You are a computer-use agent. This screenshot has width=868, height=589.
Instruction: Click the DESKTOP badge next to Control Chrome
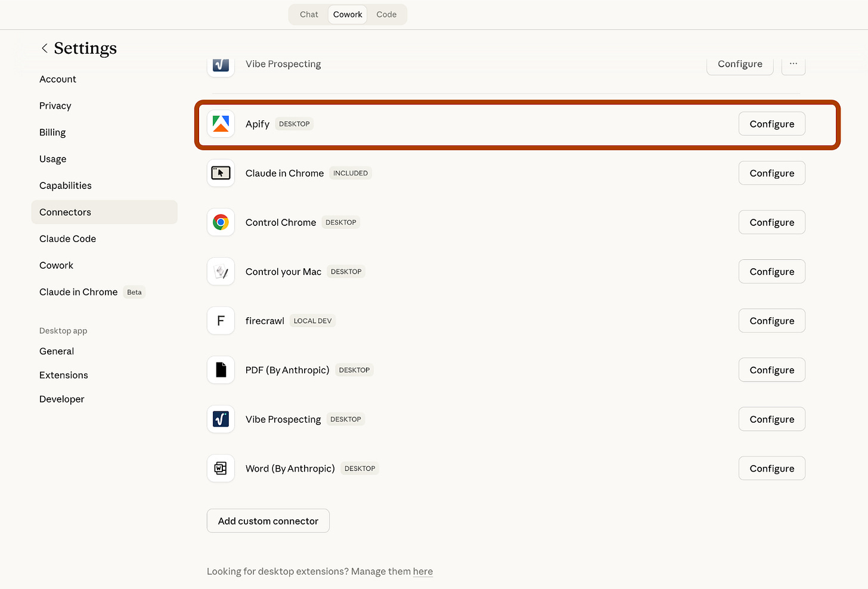point(341,222)
